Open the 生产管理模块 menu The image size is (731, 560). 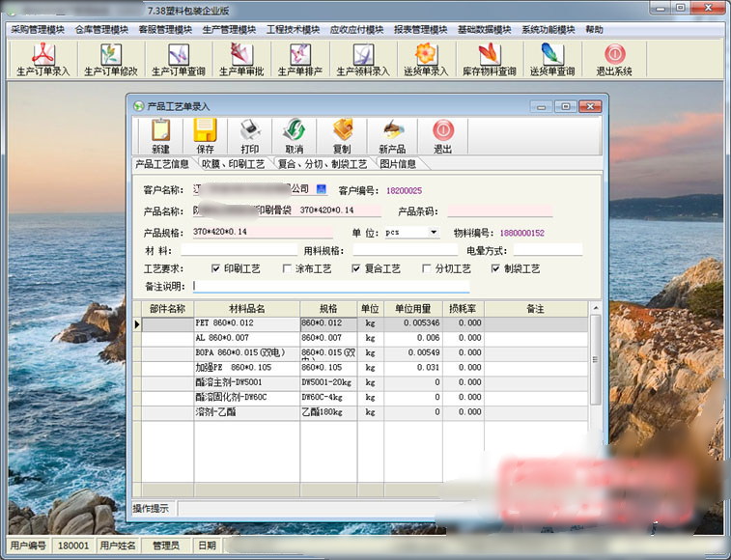tap(229, 30)
